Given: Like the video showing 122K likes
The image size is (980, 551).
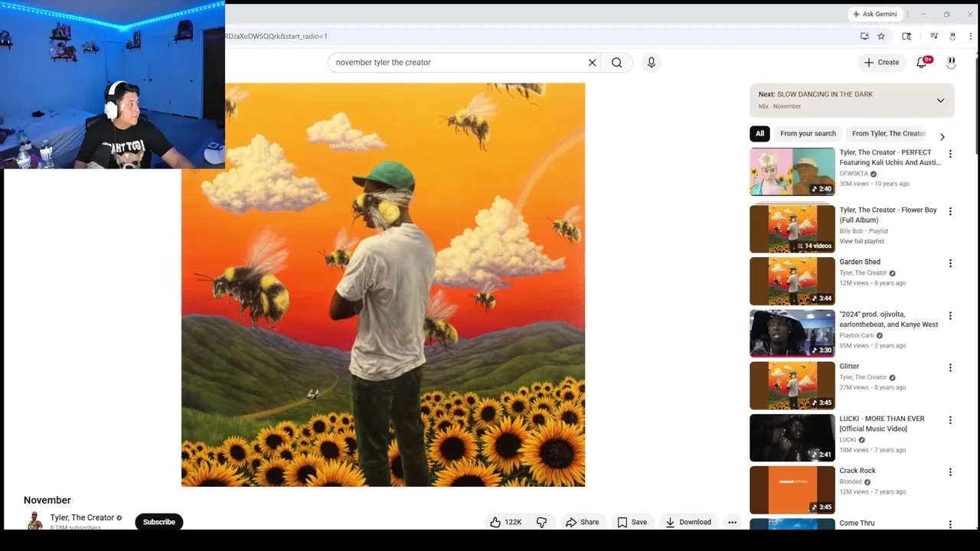Looking at the screenshot, I should pyautogui.click(x=506, y=522).
